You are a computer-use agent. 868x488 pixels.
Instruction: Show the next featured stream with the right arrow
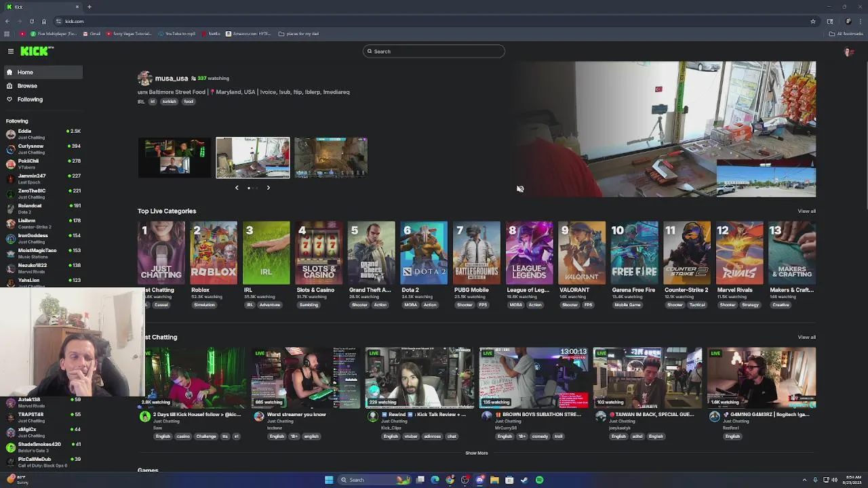268,188
